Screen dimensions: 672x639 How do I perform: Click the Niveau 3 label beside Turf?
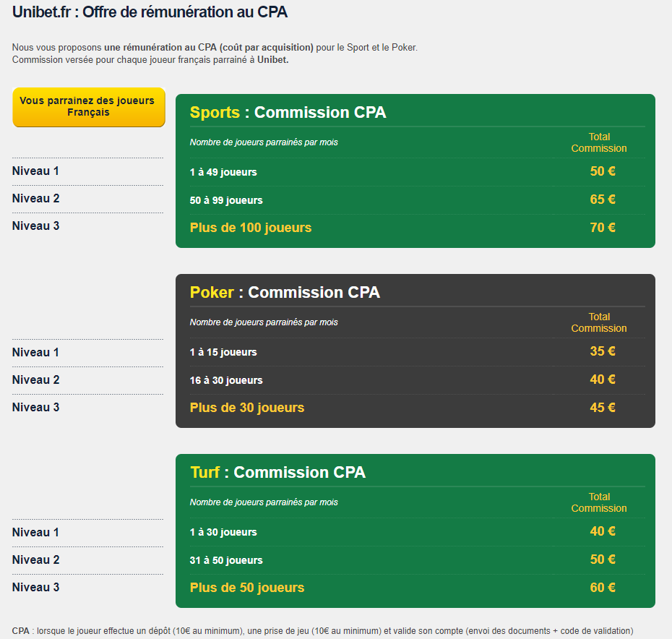click(x=36, y=588)
